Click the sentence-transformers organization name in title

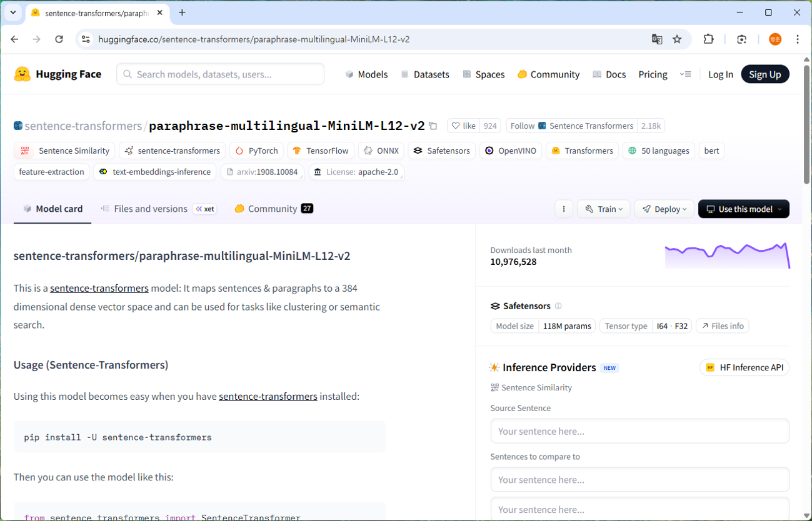point(83,126)
